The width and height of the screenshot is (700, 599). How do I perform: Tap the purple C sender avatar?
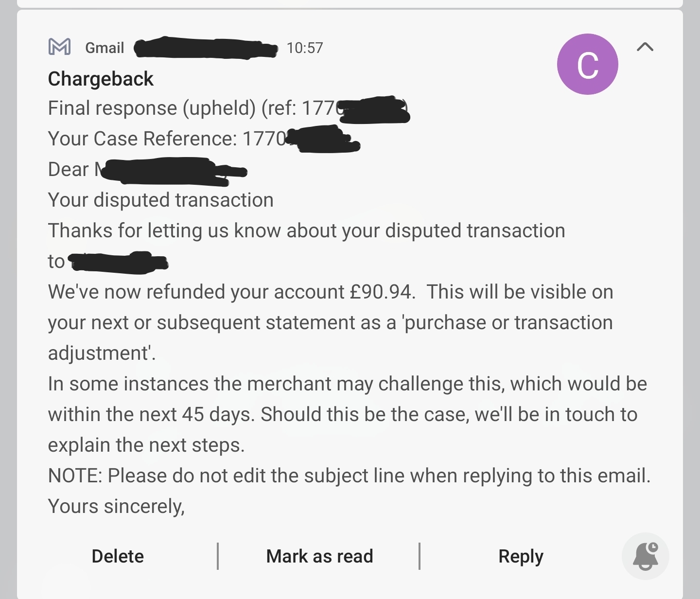coord(587,64)
